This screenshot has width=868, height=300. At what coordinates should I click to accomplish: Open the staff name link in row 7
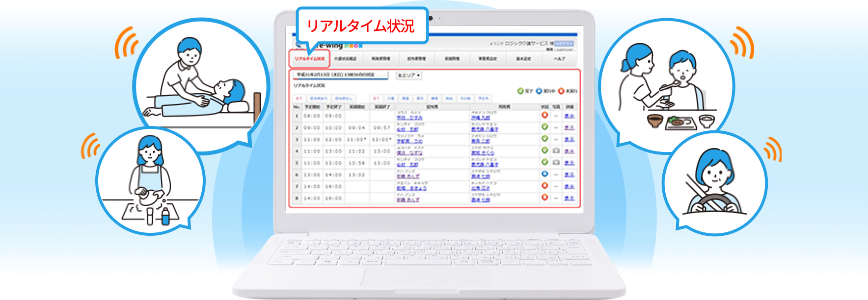click(412, 188)
